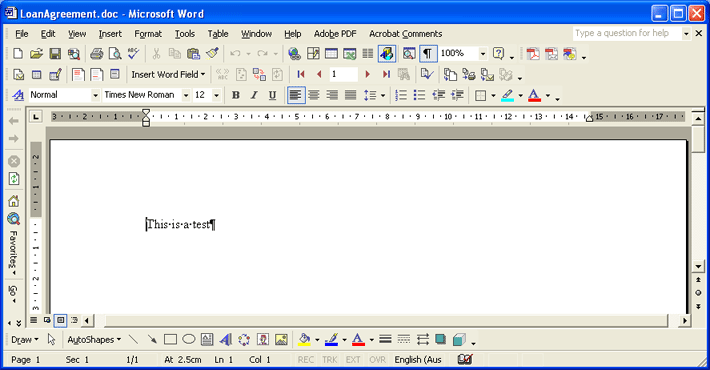Image resolution: width=710 pixels, height=370 pixels.
Task: Open a file with the folder icon
Action: click(36, 54)
